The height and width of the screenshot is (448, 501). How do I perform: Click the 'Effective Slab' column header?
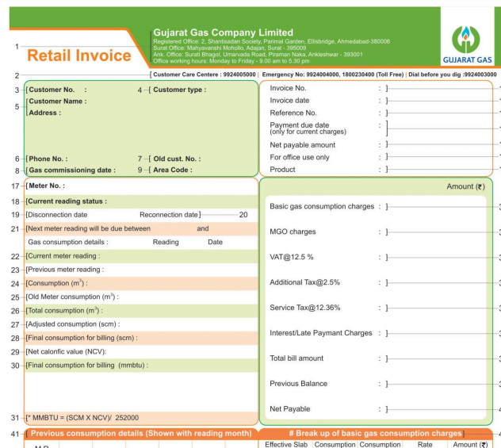286,445
